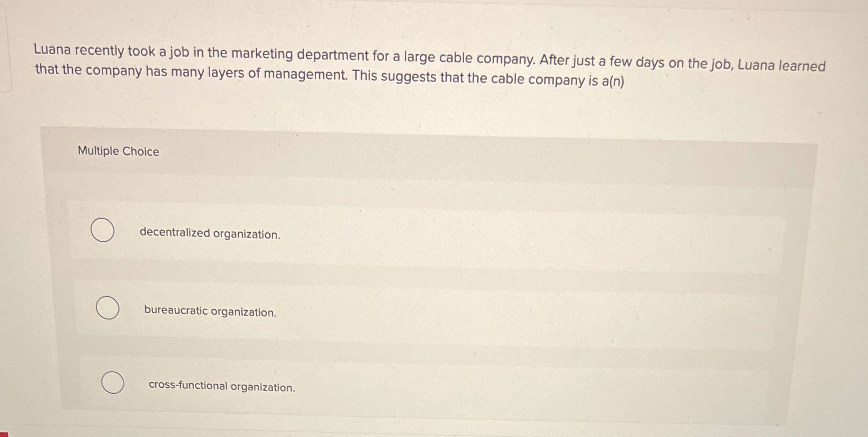
Task: Click the empty circle beside cross-functional organization
Action: coord(114,383)
